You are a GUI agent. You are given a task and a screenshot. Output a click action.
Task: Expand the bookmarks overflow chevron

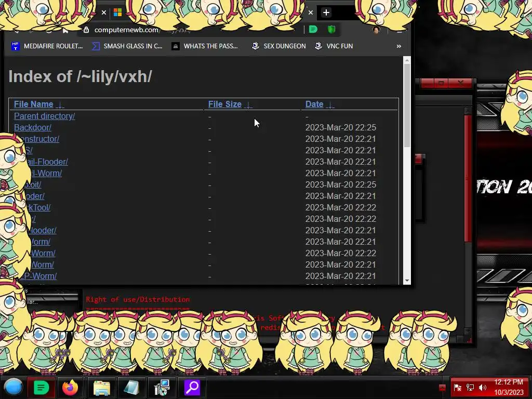click(x=398, y=46)
